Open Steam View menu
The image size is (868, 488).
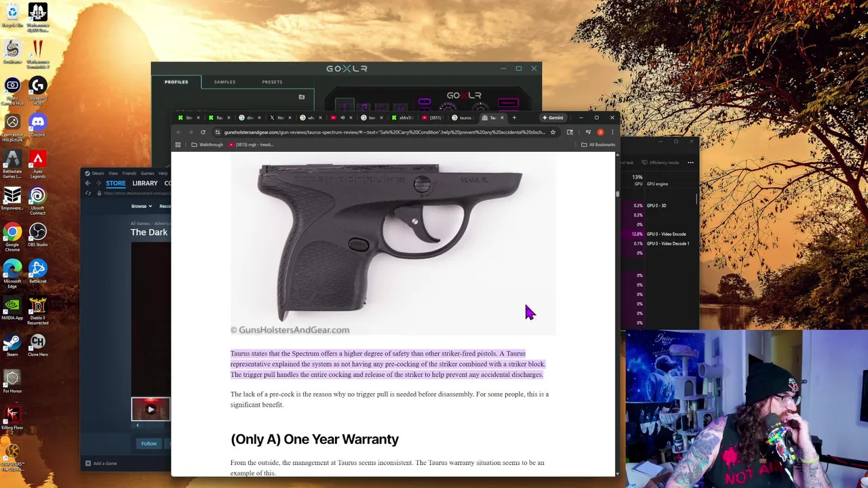point(113,174)
